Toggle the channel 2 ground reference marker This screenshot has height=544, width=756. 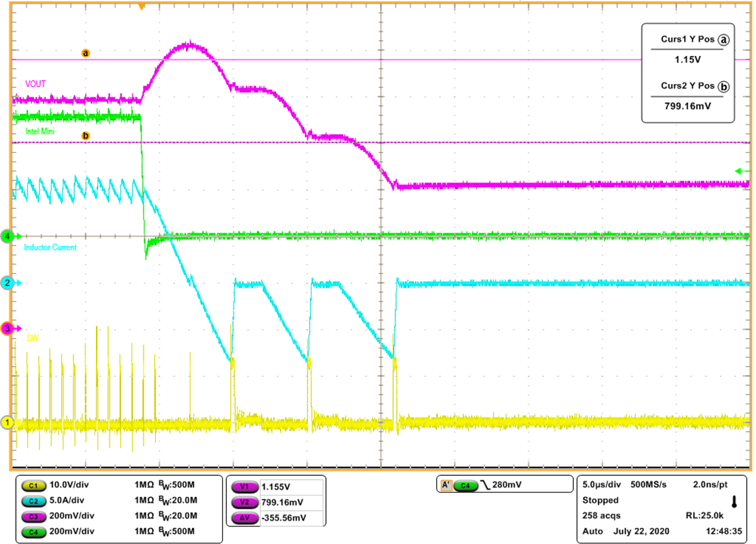point(9,282)
